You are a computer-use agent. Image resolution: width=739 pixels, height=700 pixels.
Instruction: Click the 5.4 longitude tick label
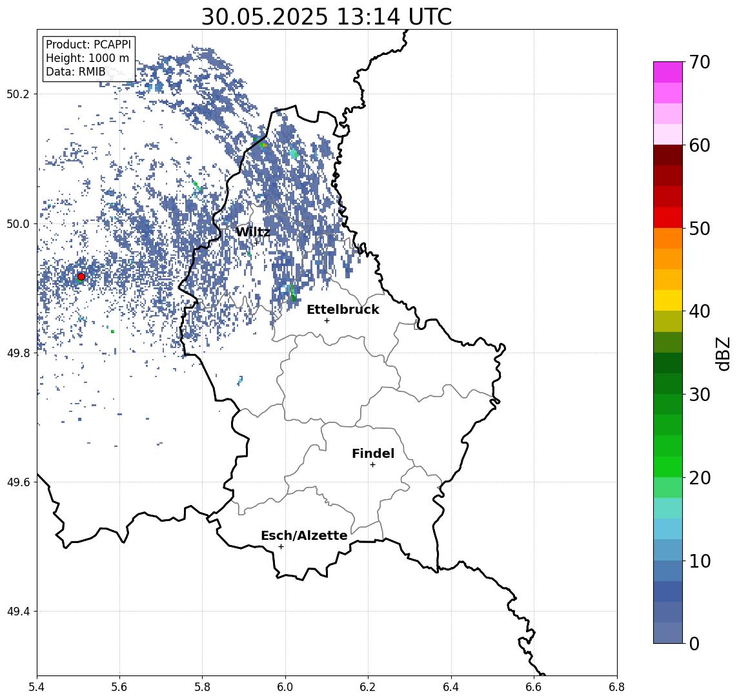(x=37, y=687)
